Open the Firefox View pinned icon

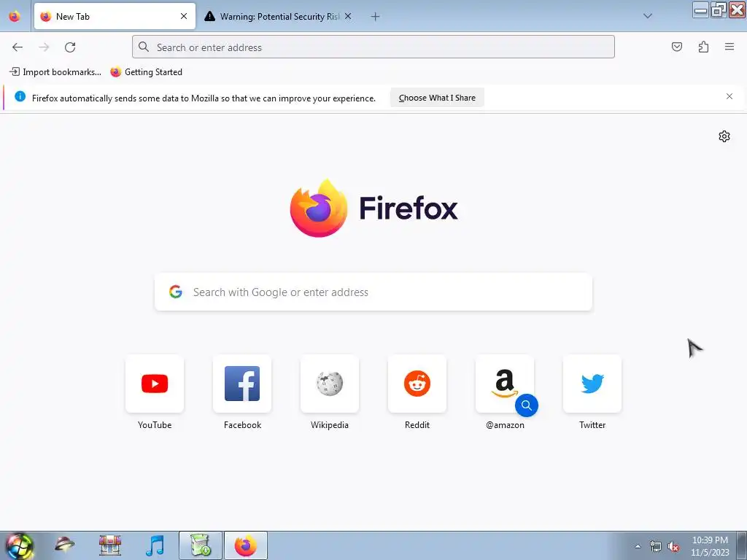pos(15,16)
